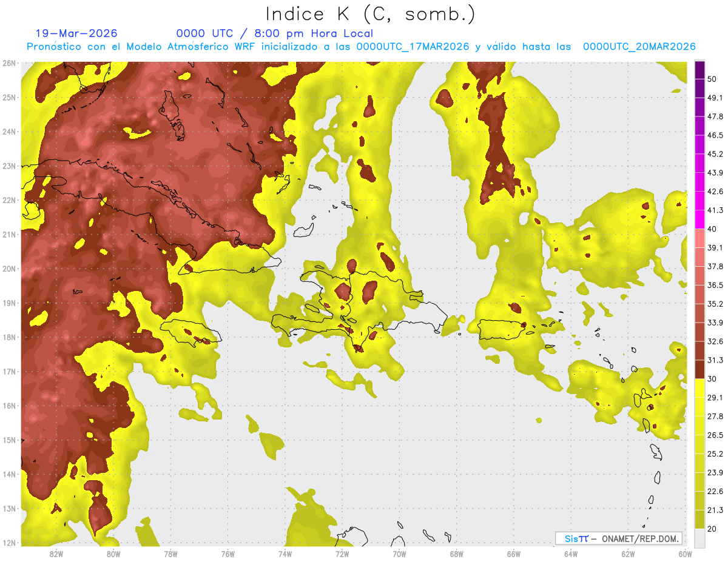Click the latitude label "20N"

(x=9, y=269)
